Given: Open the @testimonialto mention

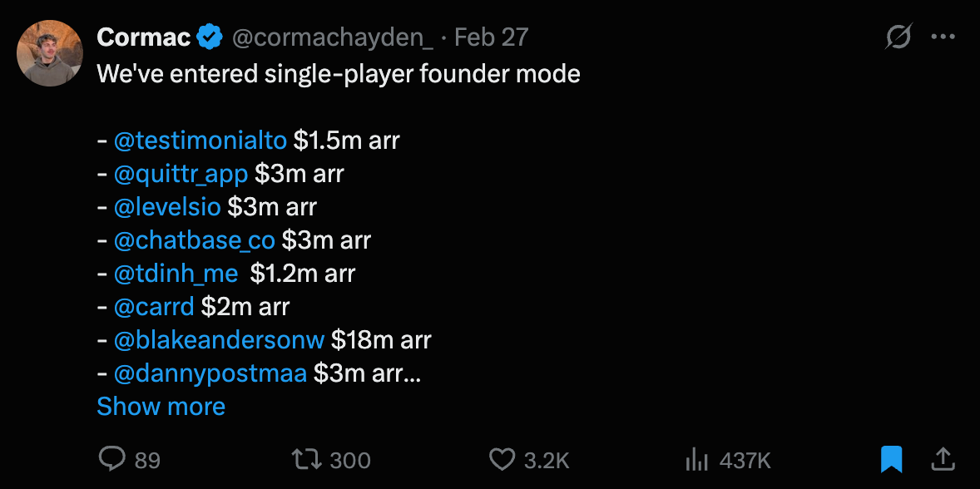Looking at the screenshot, I should click(200, 141).
